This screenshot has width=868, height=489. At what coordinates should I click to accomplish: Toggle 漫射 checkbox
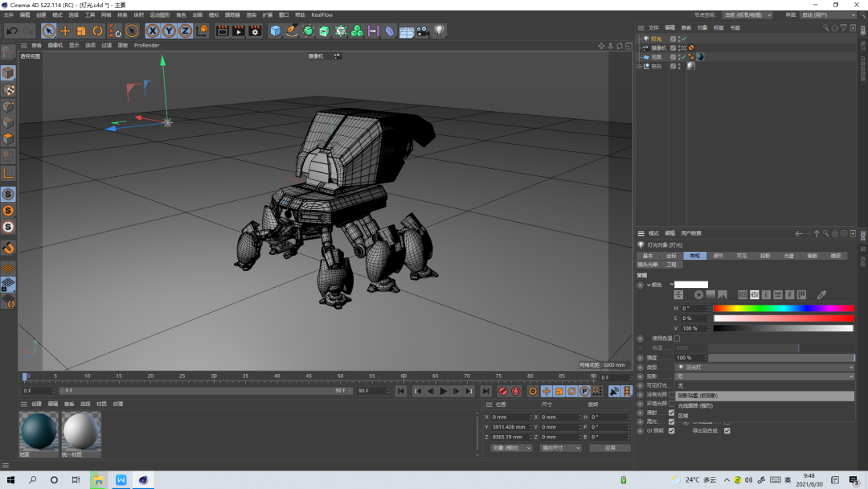(671, 413)
